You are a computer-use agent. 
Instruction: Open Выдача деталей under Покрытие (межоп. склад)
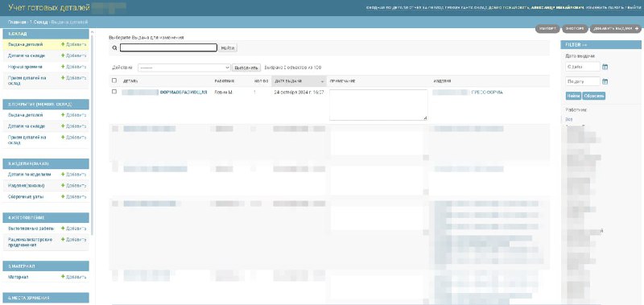pos(26,115)
